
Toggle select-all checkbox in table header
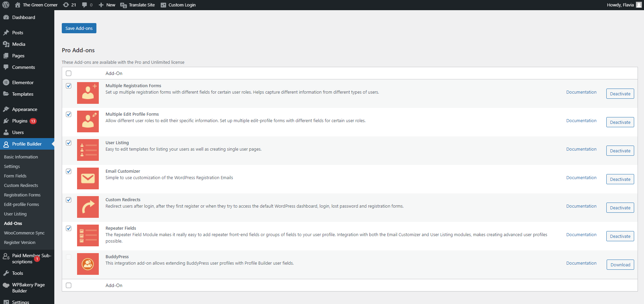coord(69,73)
